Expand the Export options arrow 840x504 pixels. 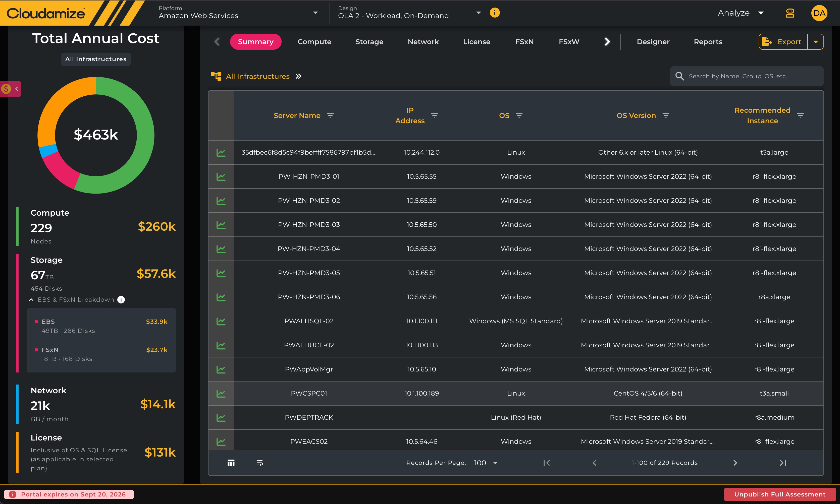tap(816, 42)
